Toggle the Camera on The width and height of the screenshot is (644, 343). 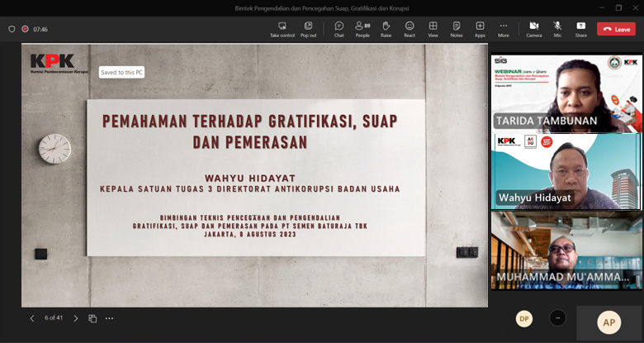click(x=533, y=29)
